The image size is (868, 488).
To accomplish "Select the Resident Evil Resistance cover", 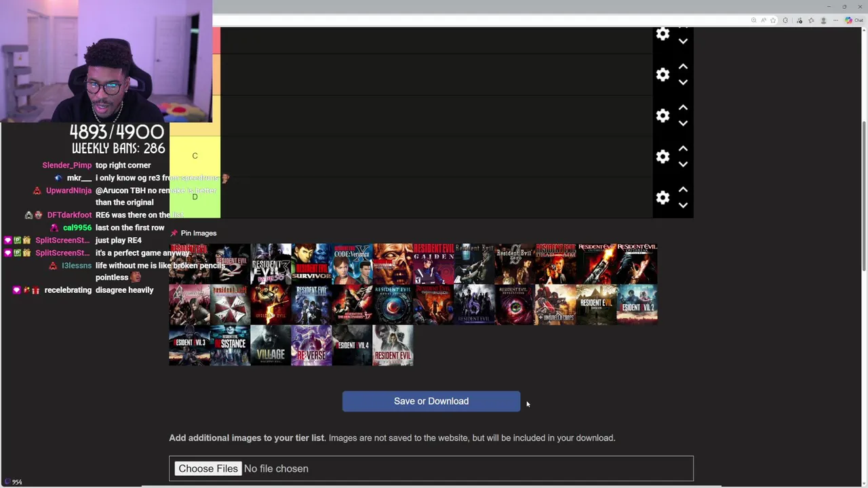I will click(x=230, y=345).
